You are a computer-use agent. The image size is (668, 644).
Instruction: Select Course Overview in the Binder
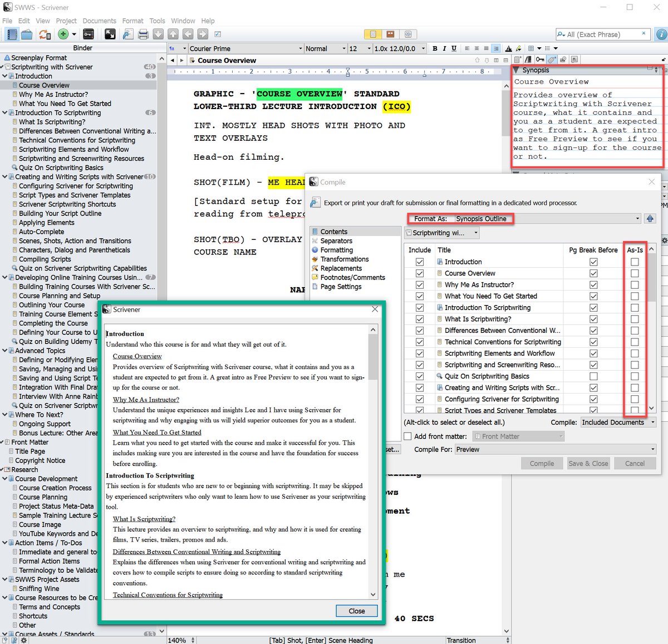coord(44,85)
